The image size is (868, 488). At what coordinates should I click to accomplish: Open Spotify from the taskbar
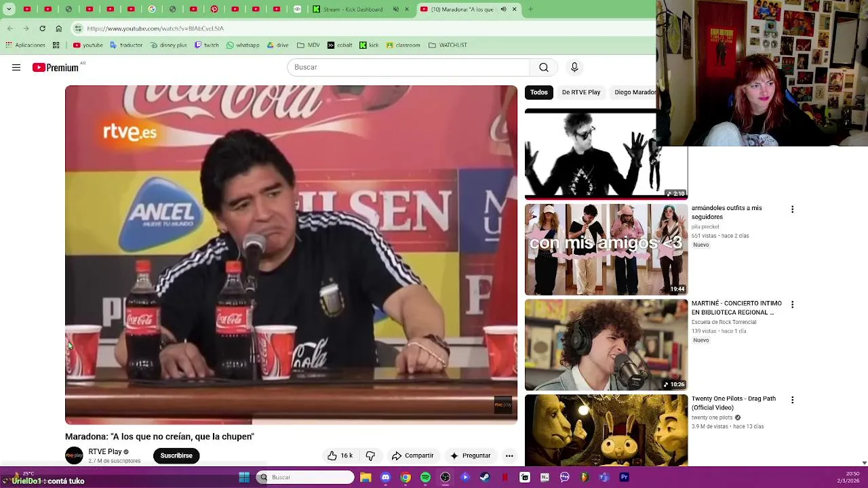point(425,477)
